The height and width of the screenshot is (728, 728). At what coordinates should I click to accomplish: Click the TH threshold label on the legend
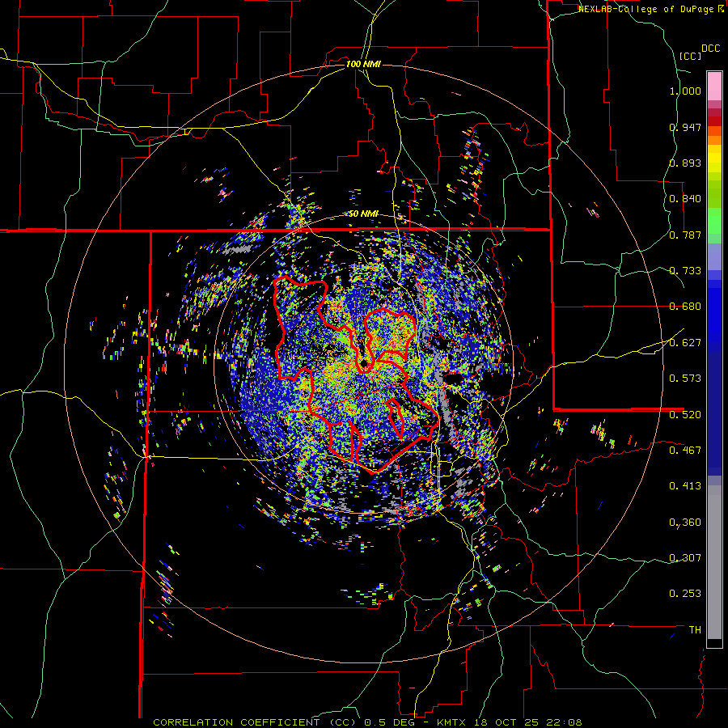(695, 630)
